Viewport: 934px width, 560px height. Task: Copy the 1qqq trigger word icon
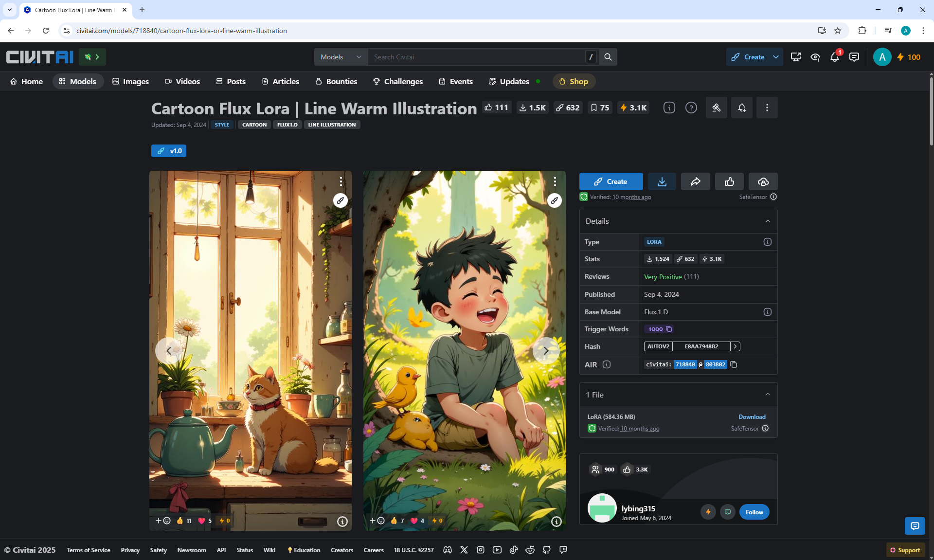click(x=669, y=329)
